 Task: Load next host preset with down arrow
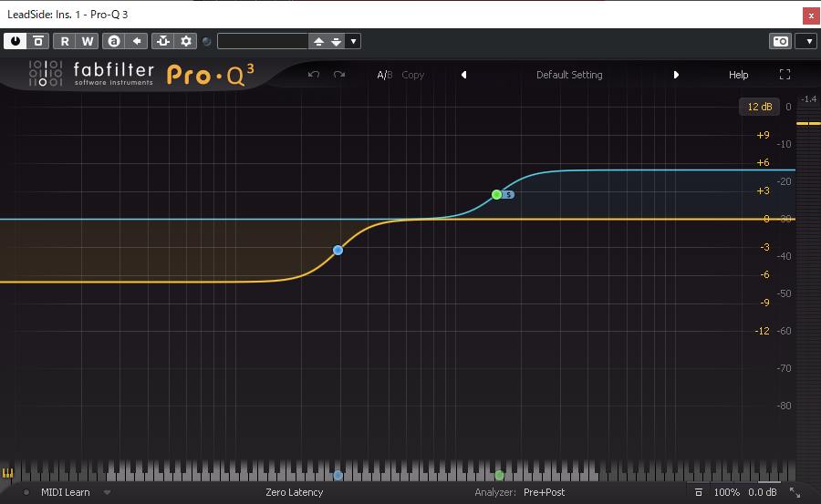click(x=336, y=41)
